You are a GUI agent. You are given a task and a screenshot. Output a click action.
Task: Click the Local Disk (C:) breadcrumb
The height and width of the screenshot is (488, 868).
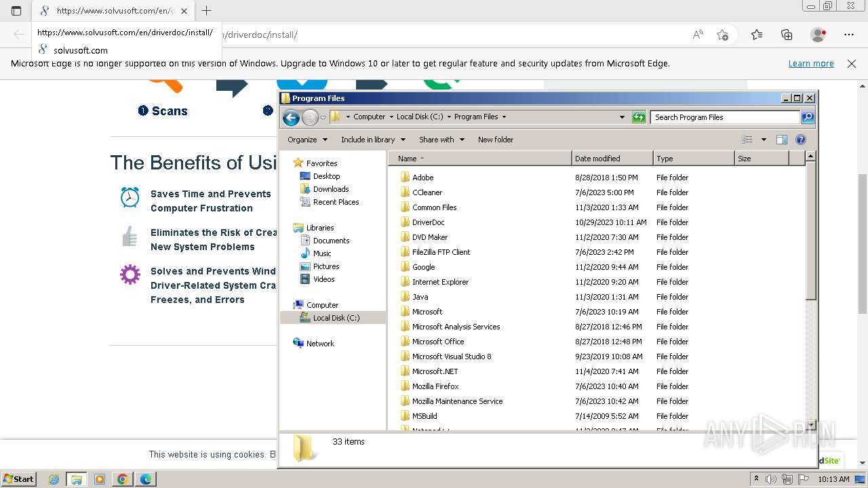point(420,117)
